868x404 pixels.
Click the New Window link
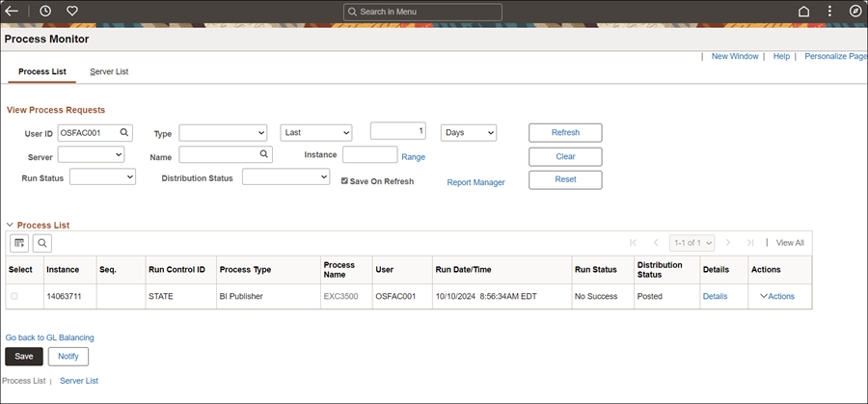coord(735,57)
